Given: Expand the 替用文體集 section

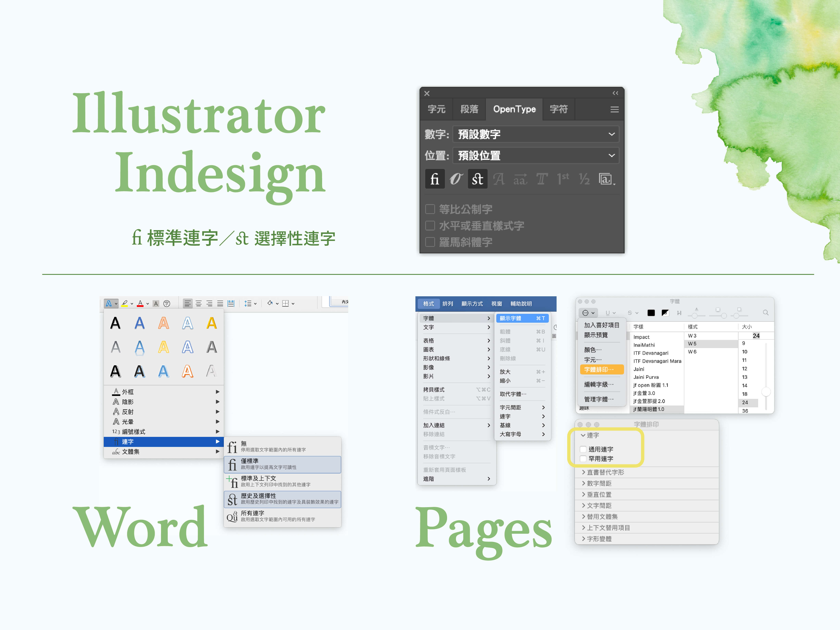Looking at the screenshot, I should [x=583, y=516].
